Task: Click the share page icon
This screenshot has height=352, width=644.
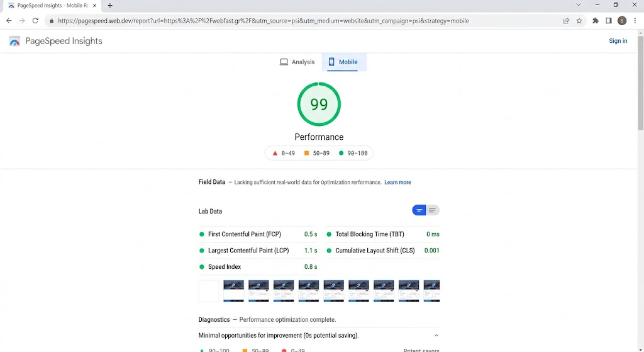Action: pos(566,21)
